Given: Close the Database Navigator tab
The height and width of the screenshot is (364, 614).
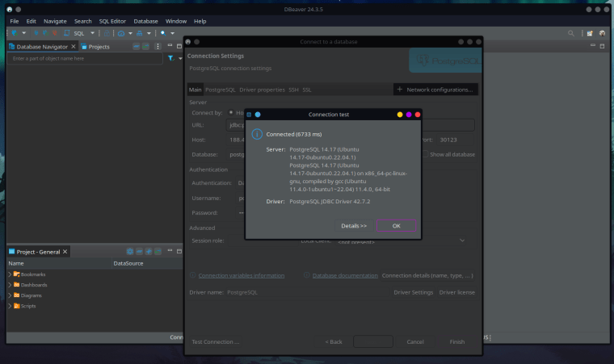Looking at the screenshot, I should 74,47.
